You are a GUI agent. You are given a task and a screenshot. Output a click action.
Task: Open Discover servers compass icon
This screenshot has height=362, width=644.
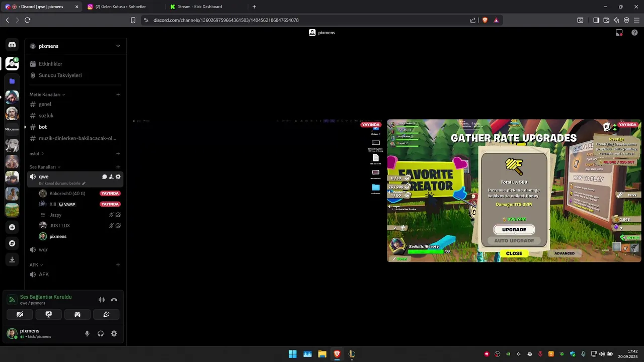click(12, 243)
